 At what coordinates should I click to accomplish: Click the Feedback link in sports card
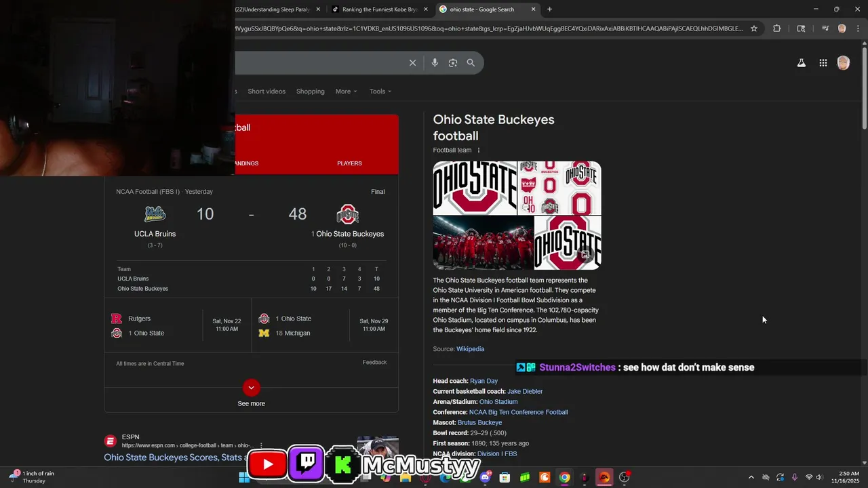click(374, 363)
